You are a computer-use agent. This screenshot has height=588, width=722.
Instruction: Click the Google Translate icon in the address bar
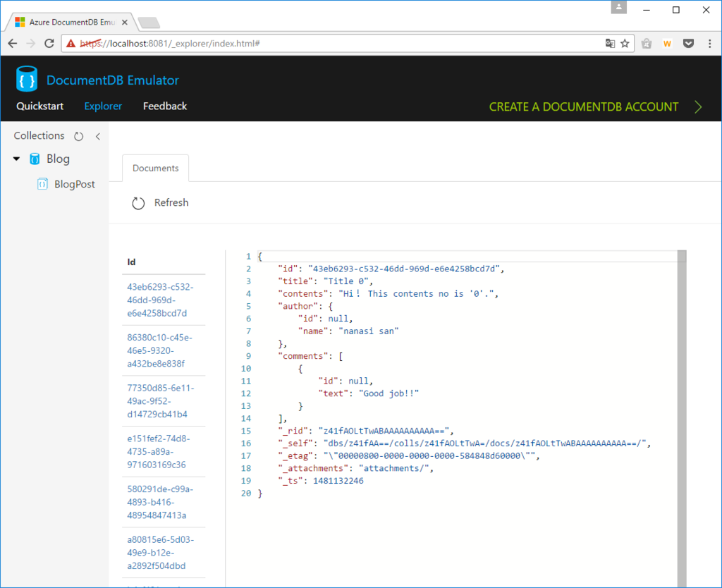click(x=609, y=43)
